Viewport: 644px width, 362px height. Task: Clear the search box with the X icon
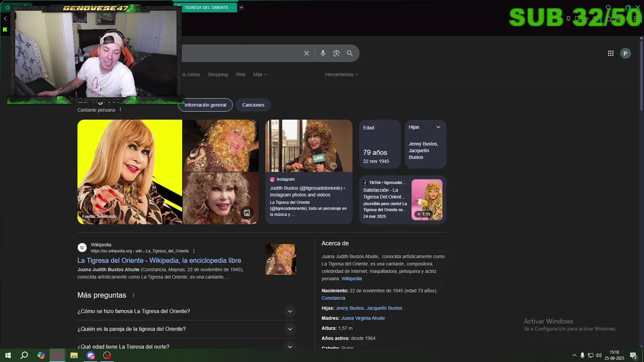point(306,53)
